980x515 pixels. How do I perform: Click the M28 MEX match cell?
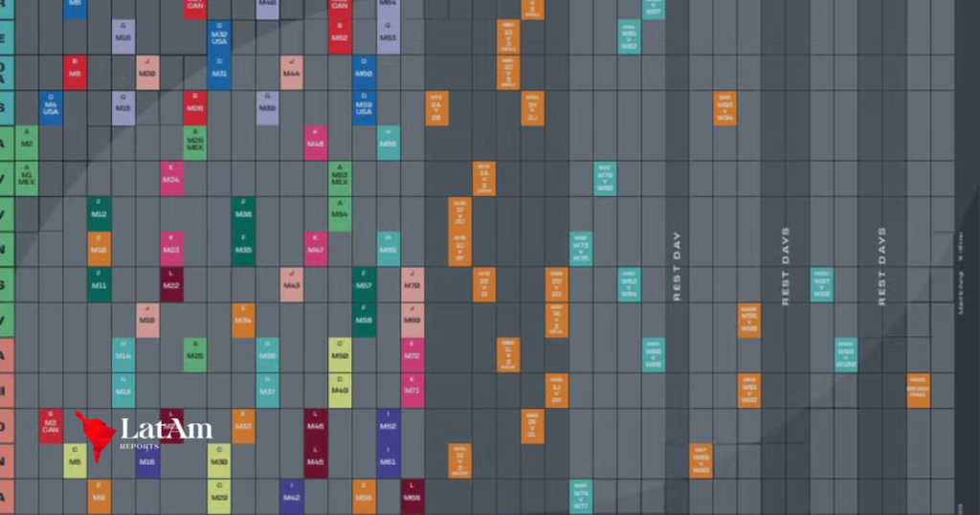[195, 143]
